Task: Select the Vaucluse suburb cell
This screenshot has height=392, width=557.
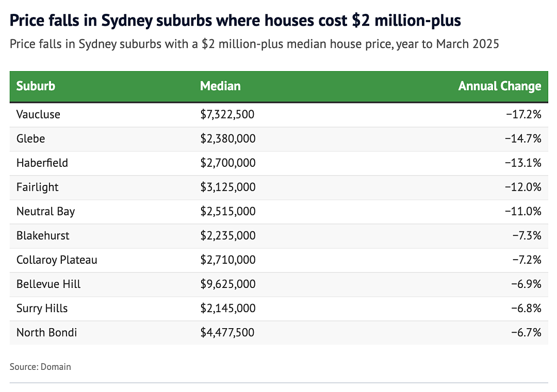Action: click(x=38, y=114)
